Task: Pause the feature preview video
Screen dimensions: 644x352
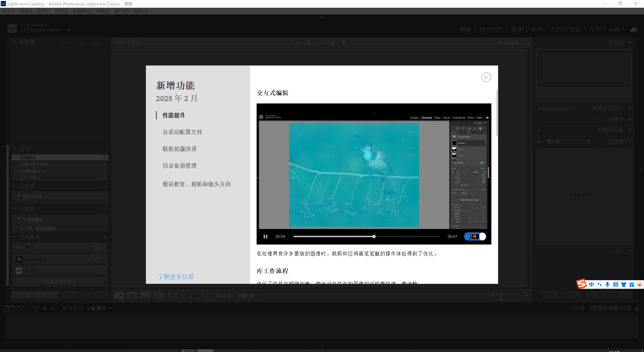Action: click(x=265, y=236)
